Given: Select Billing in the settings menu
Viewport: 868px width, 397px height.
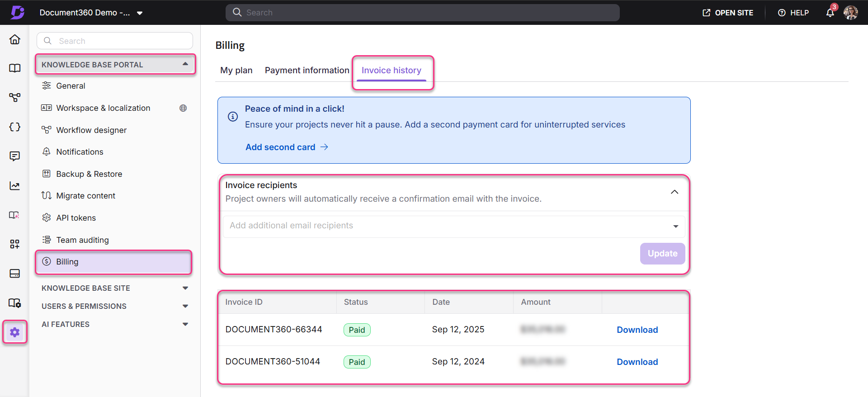Looking at the screenshot, I should (x=114, y=262).
